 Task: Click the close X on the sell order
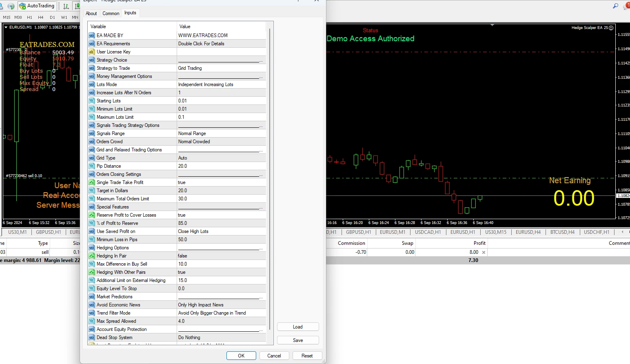tap(484, 252)
